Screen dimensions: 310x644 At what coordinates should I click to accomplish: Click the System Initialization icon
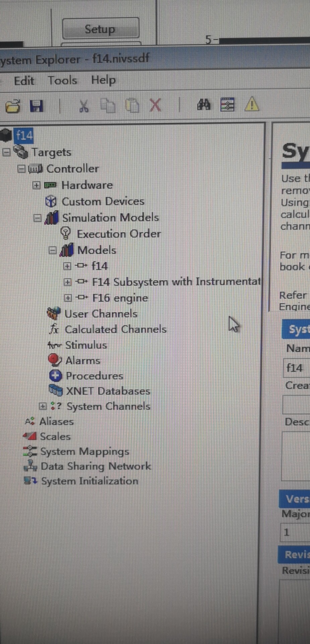click(x=30, y=481)
